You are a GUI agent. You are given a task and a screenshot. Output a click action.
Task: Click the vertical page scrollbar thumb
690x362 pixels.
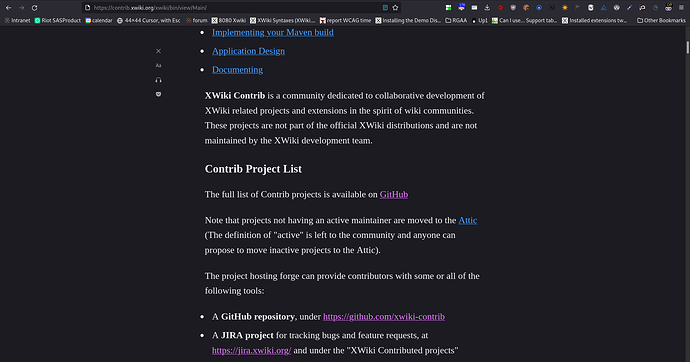point(687,48)
